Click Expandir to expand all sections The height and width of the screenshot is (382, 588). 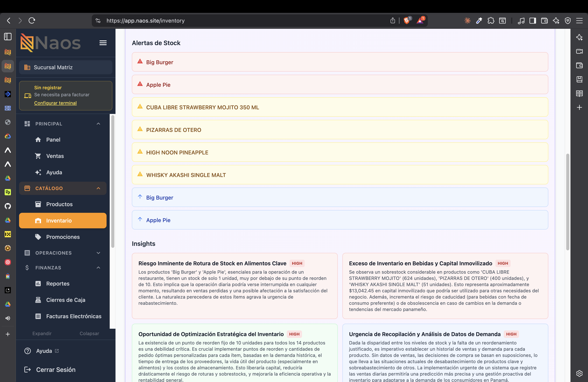click(42, 333)
